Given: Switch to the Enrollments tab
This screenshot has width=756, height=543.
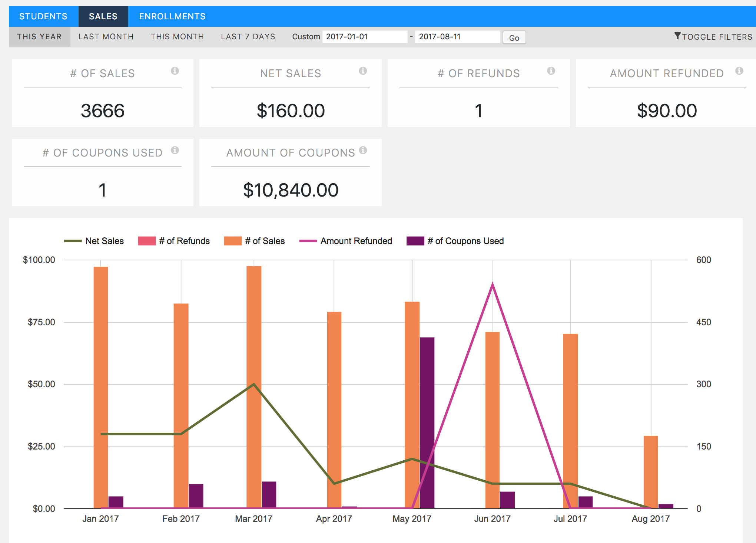Looking at the screenshot, I should 172,16.
